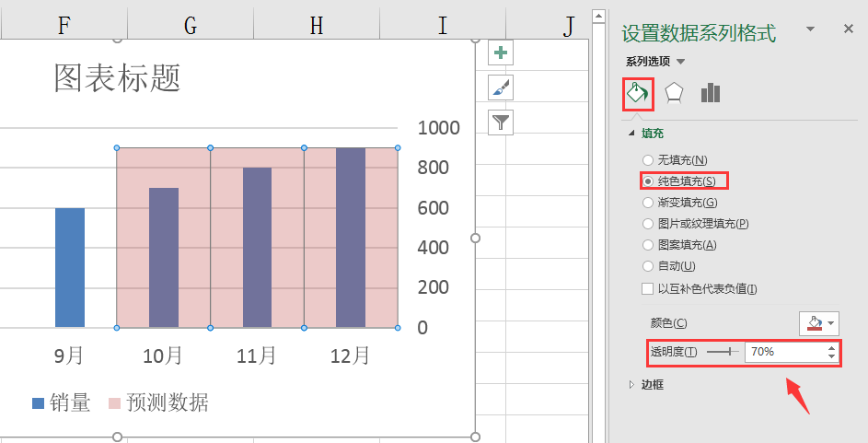
Task: Click the 800 axis value
Action: [x=433, y=168]
